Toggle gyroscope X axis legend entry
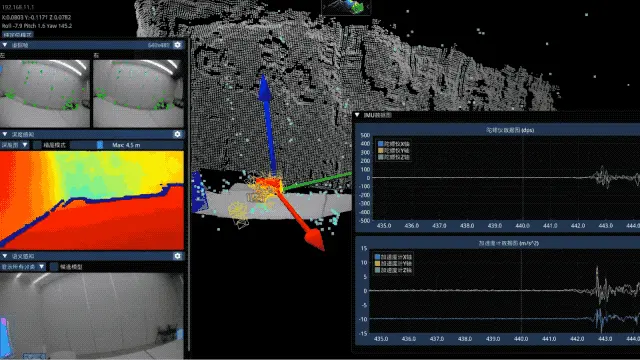Viewport: 640px width, 360px height. [394, 144]
